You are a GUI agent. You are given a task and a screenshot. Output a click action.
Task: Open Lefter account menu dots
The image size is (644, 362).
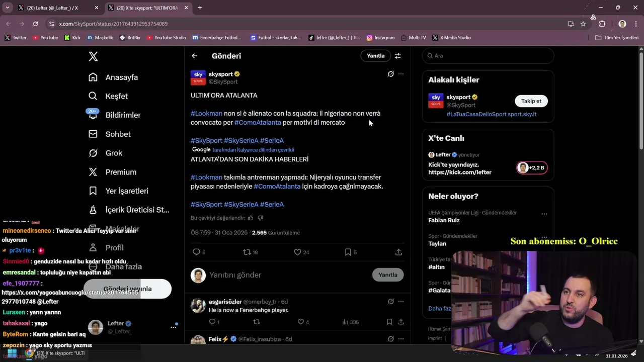click(173, 327)
